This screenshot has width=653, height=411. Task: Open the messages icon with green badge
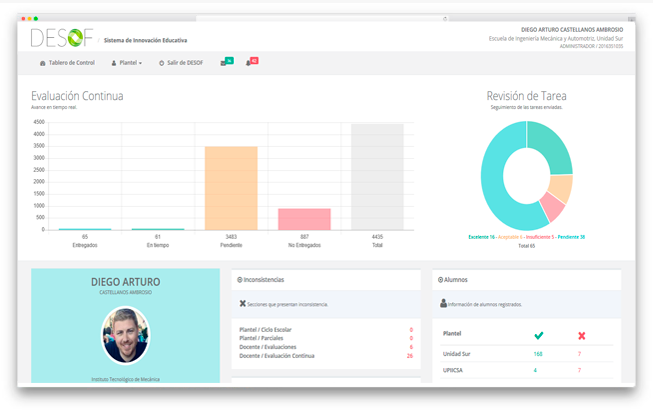click(x=225, y=63)
